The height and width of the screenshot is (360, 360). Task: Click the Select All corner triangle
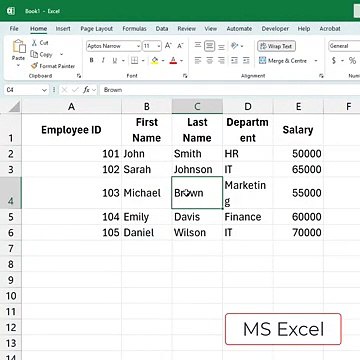pos(14,107)
